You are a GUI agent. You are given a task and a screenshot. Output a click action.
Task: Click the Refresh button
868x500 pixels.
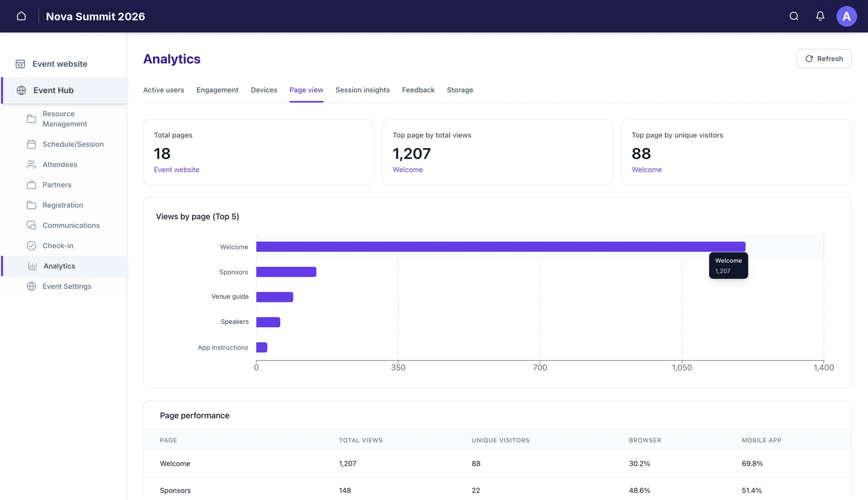(x=824, y=59)
